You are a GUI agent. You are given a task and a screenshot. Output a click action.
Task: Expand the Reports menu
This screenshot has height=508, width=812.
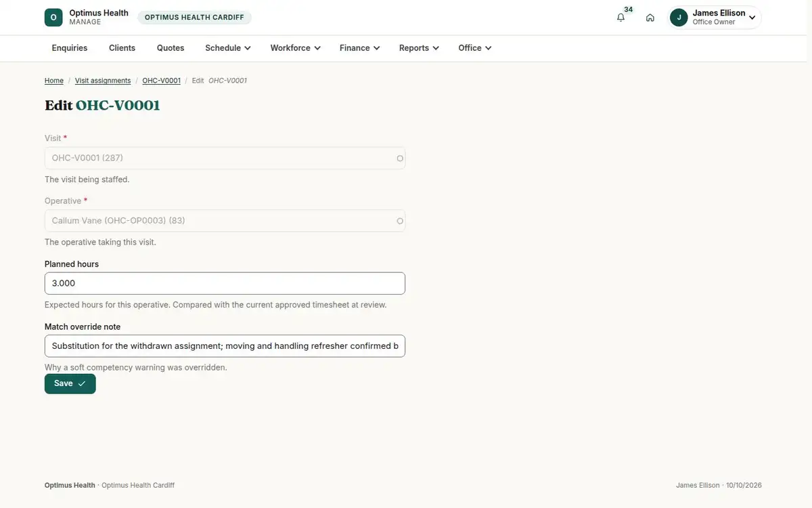pyautogui.click(x=419, y=48)
